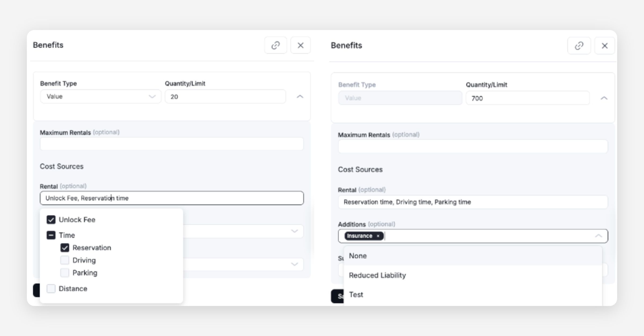Viewport: 644px width, 336px height.
Task: Open the Benefit Type Value dropdown
Action: tap(101, 96)
